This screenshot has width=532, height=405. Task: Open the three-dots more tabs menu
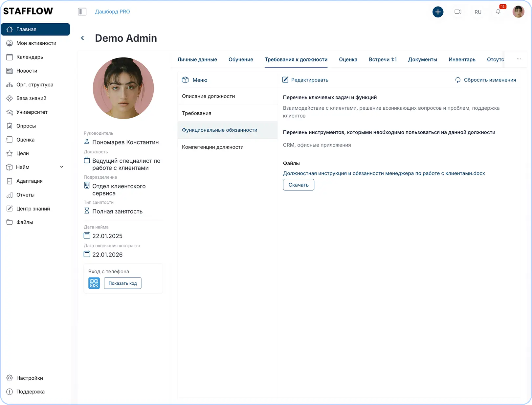(x=519, y=59)
